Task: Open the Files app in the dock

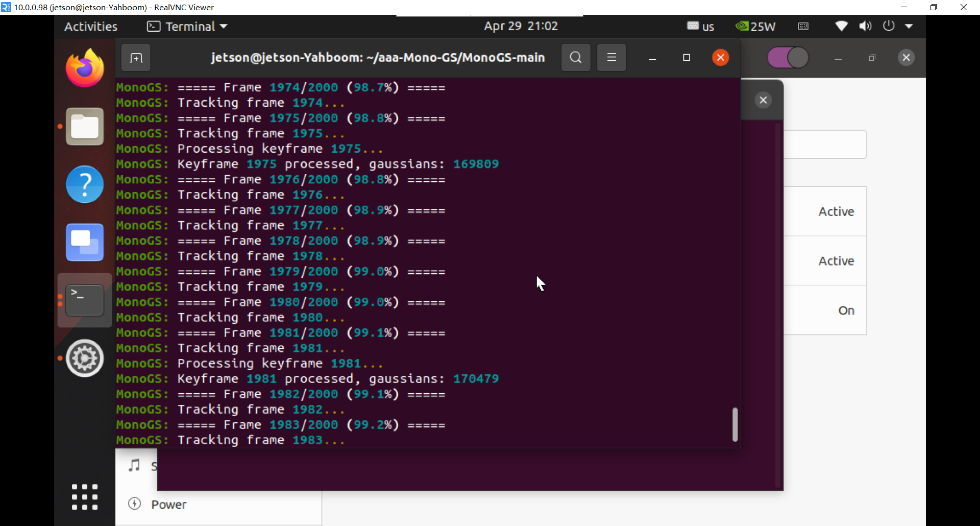Action: point(85,127)
